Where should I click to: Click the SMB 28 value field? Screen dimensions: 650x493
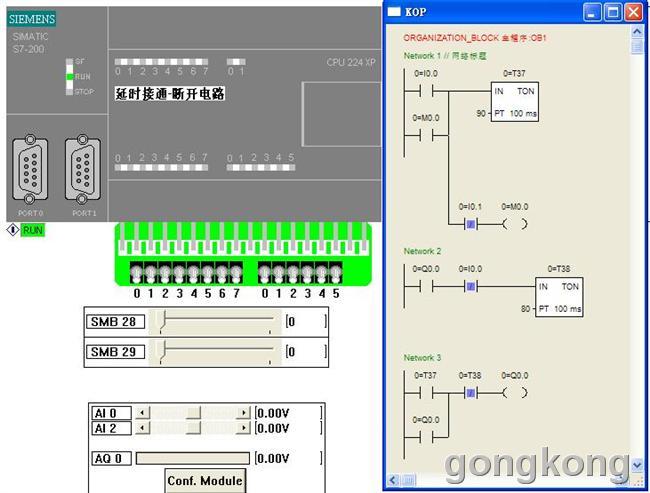coord(306,321)
